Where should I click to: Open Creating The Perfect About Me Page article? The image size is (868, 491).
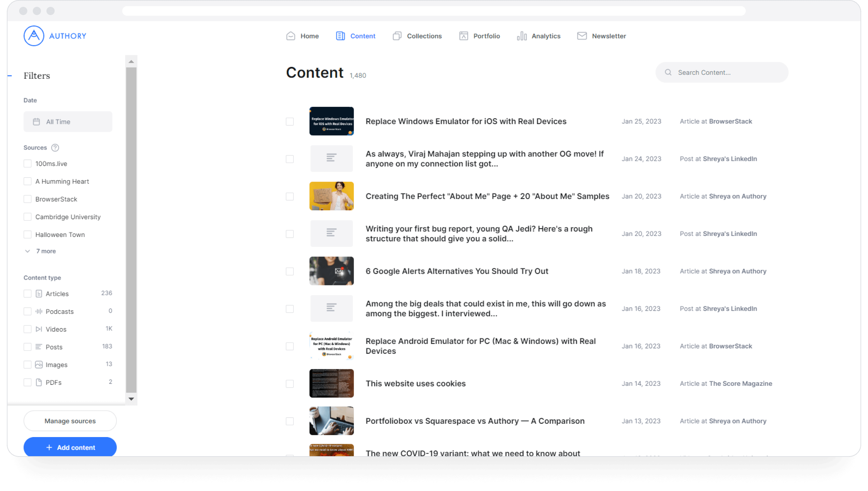(487, 196)
